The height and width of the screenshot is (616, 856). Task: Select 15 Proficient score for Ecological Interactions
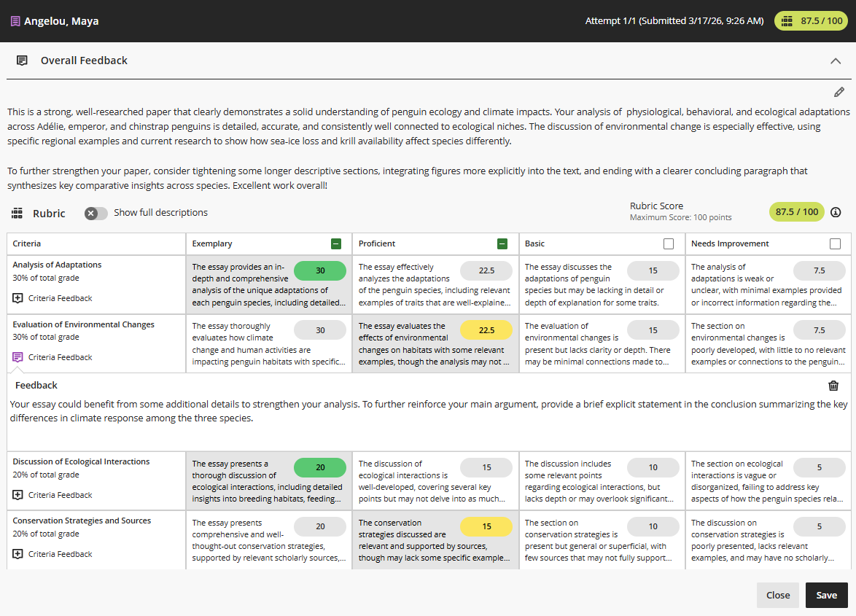[486, 467]
